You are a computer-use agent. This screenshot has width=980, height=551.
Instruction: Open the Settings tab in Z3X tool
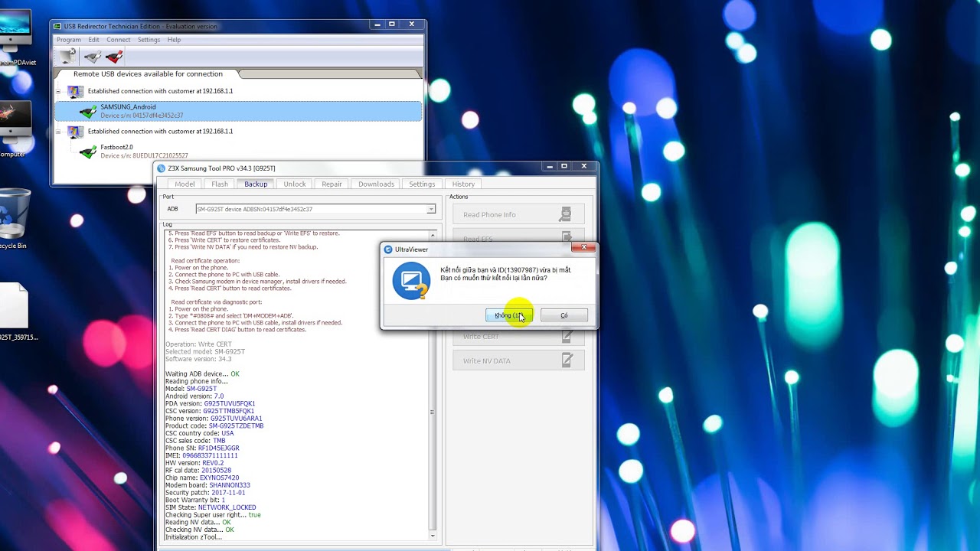422,184
